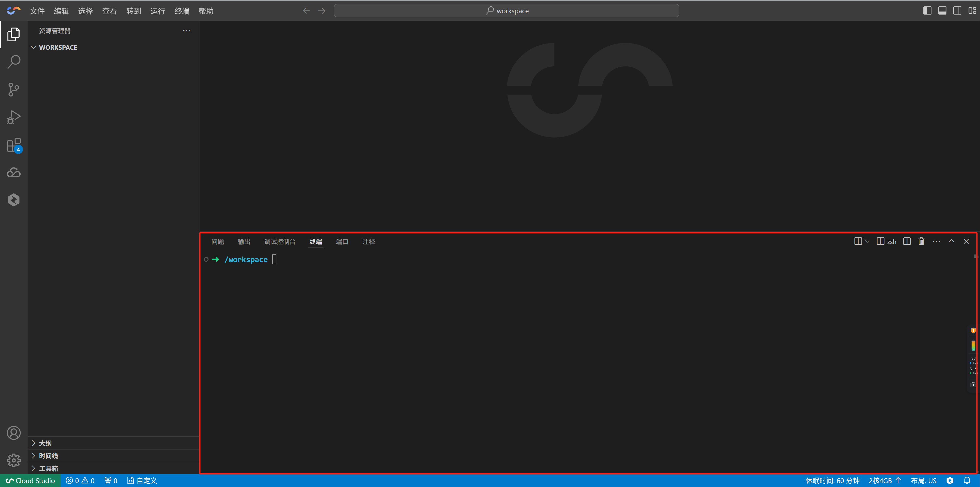The height and width of the screenshot is (487, 980).
Task: Switch to the 调试控制台 panel tab
Action: point(280,242)
